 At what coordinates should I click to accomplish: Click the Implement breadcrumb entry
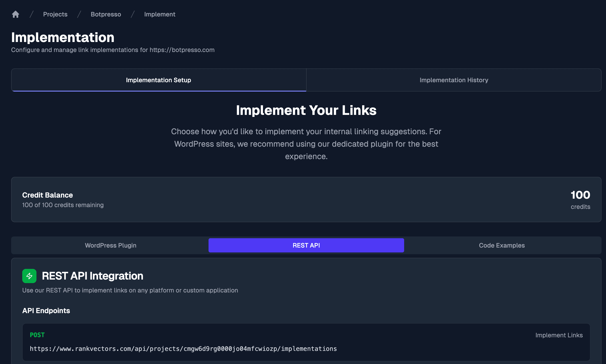click(160, 14)
